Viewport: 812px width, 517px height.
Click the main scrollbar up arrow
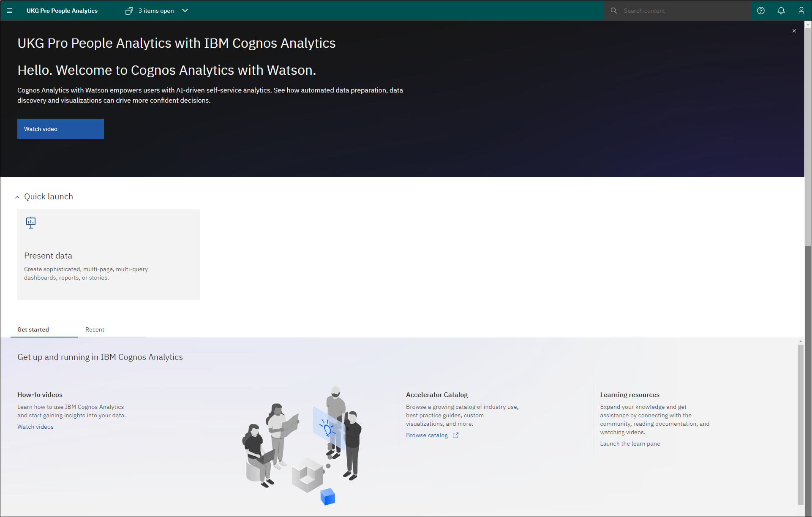pos(808,24)
